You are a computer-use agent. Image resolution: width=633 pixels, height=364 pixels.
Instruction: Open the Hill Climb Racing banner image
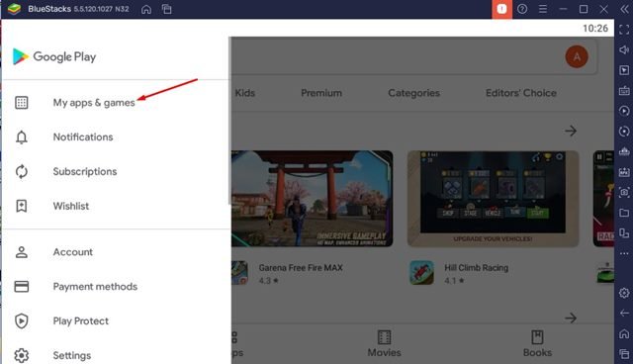[x=493, y=199]
